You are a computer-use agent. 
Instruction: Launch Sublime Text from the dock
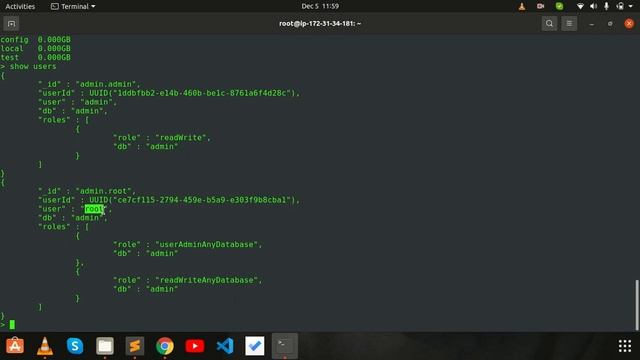(x=135, y=346)
